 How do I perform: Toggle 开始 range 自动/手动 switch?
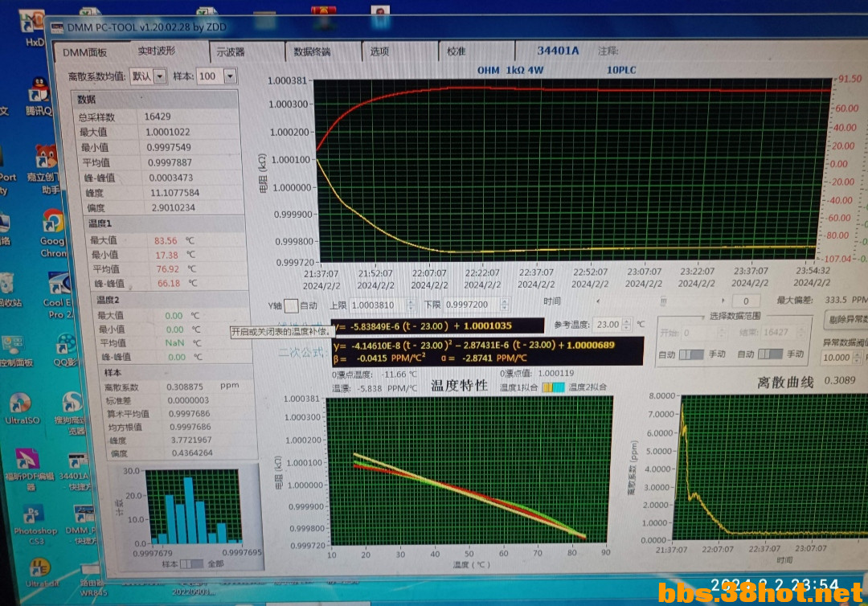[691, 354]
